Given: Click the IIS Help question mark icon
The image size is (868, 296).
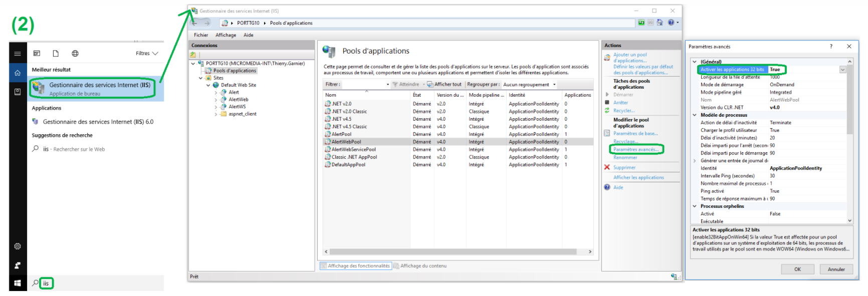Looking at the screenshot, I should point(671,23).
